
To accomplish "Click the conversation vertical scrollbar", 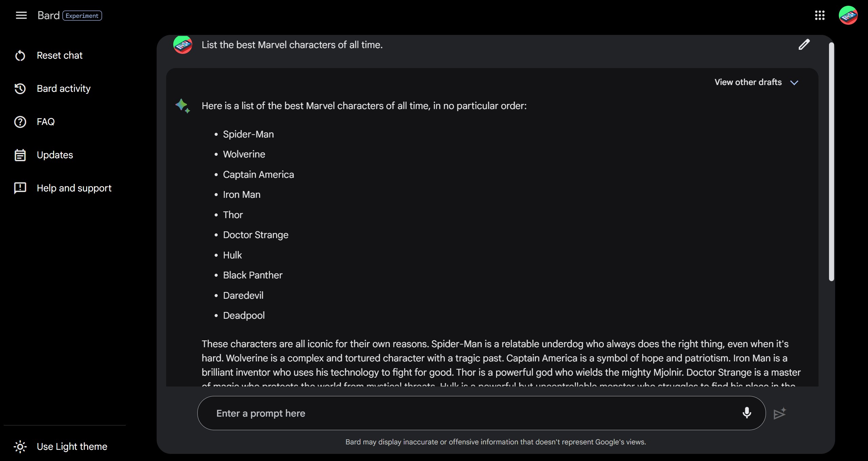I will coord(831,162).
